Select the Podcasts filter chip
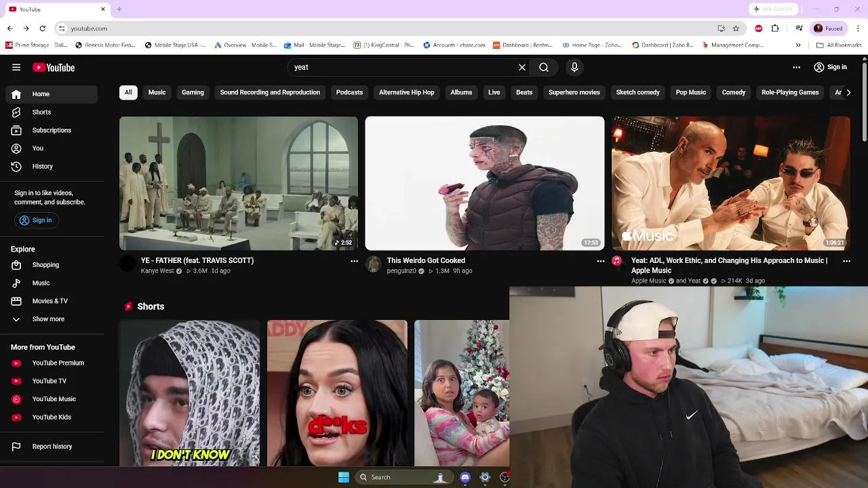 tap(349, 92)
